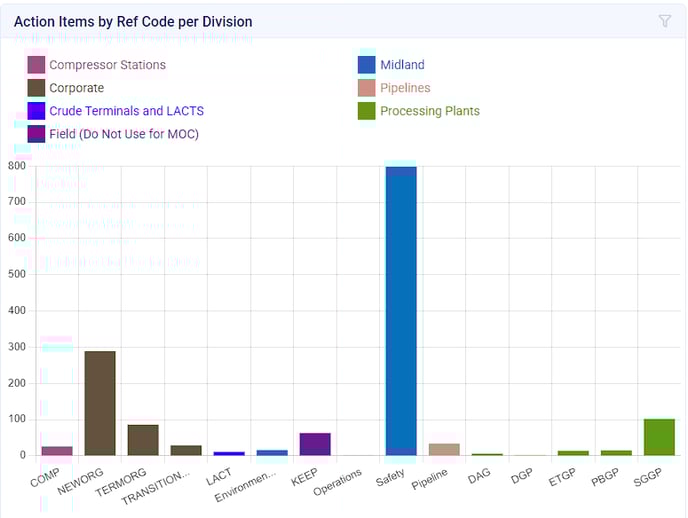Select the PBGP bar
The height and width of the screenshot is (518, 688).
tap(616, 452)
